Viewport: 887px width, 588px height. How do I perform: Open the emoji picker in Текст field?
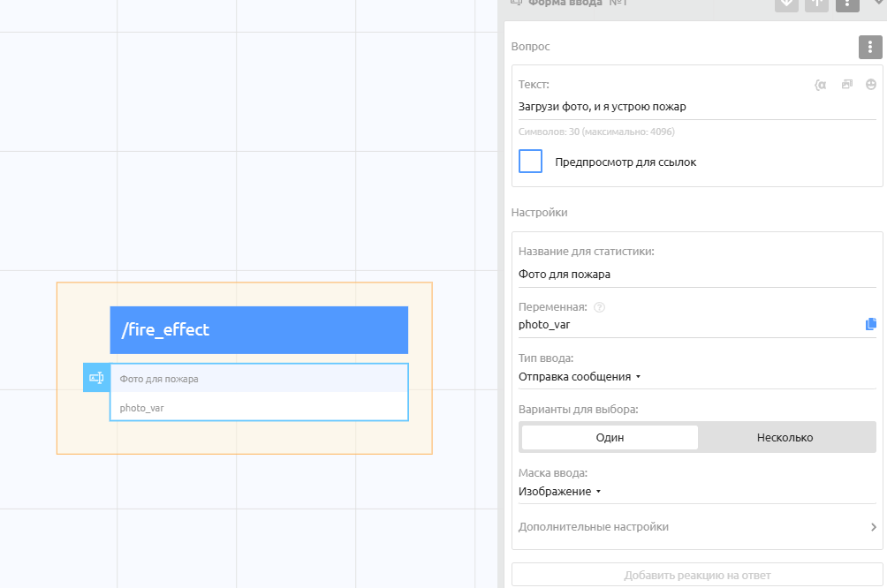(x=871, y=85)
